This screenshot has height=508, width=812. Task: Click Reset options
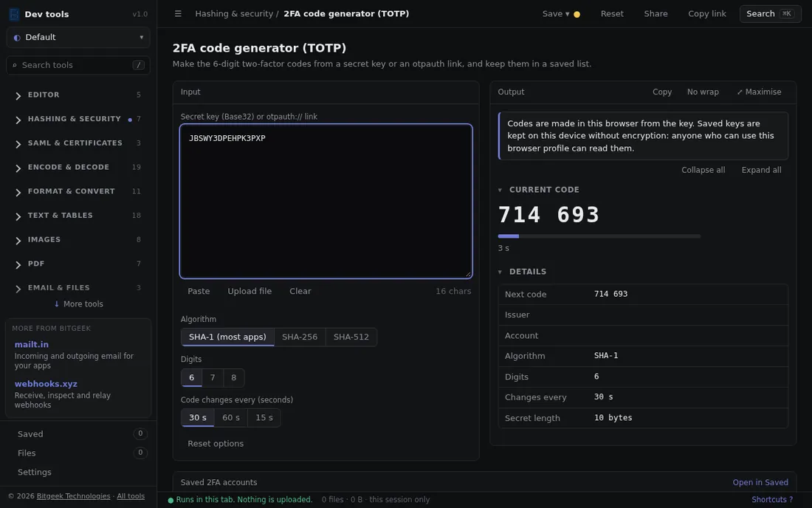[x=216, y=444]
